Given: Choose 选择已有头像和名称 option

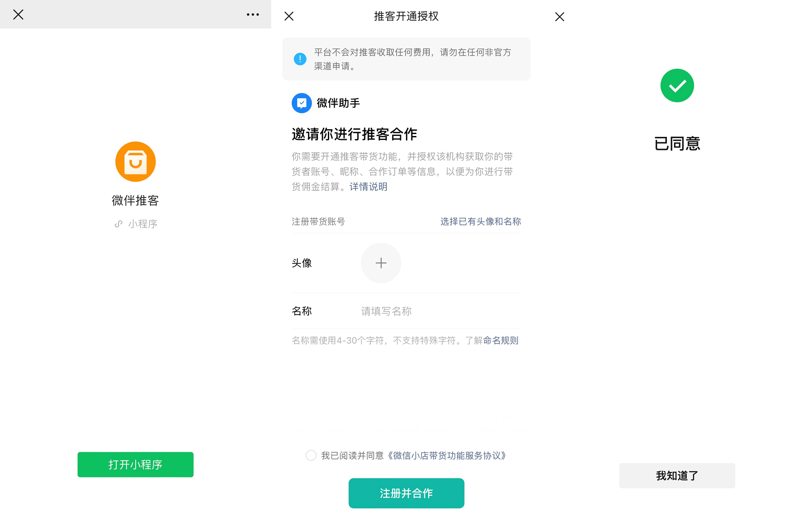Looking at the screenshot, I should 480,222.
